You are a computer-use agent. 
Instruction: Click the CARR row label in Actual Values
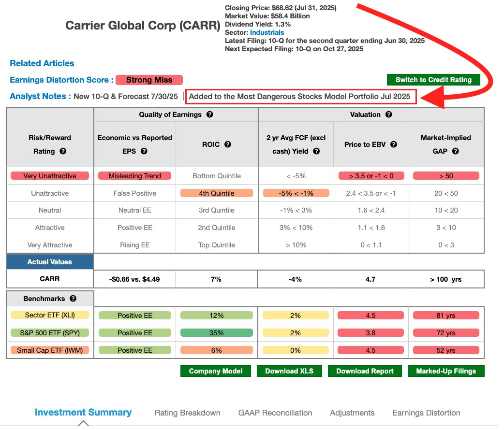50,279
